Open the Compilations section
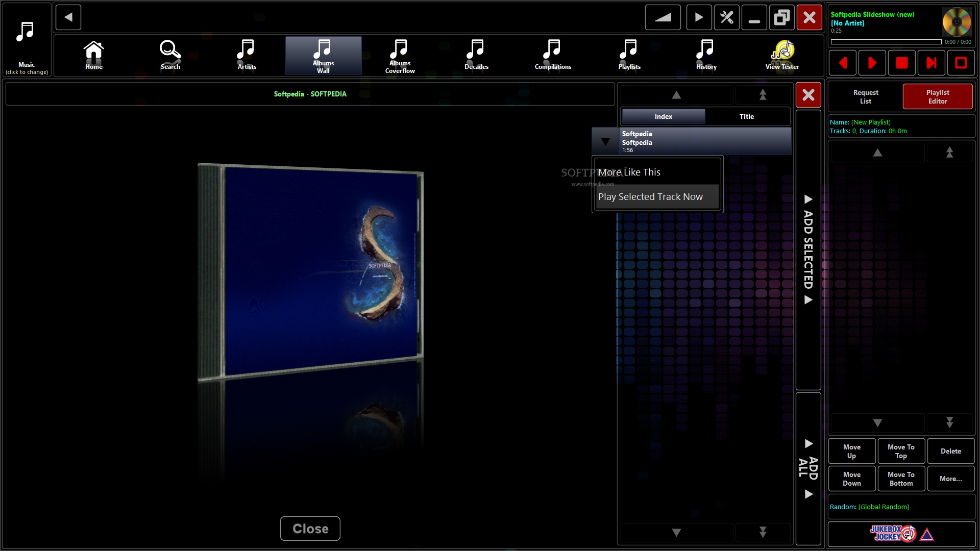 pos(553,56)
